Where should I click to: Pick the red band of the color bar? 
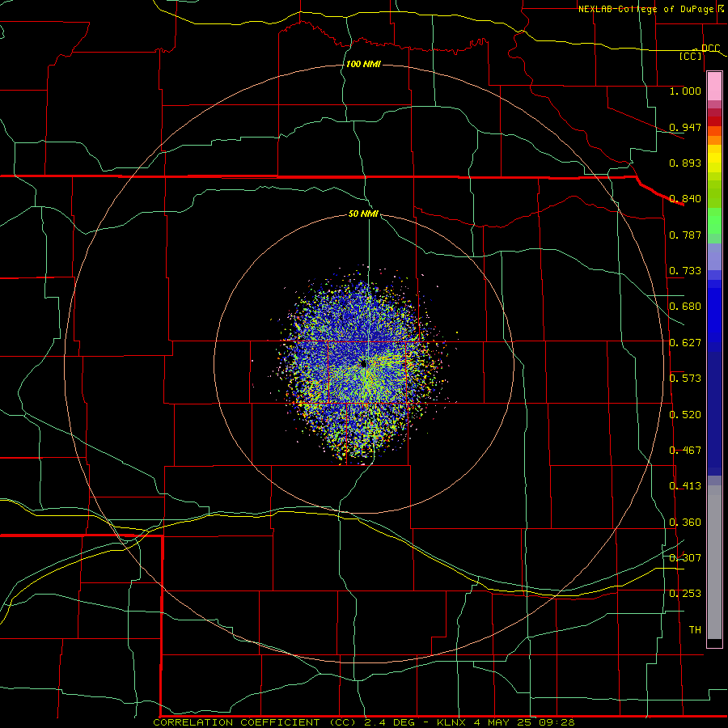coord(714,121)
